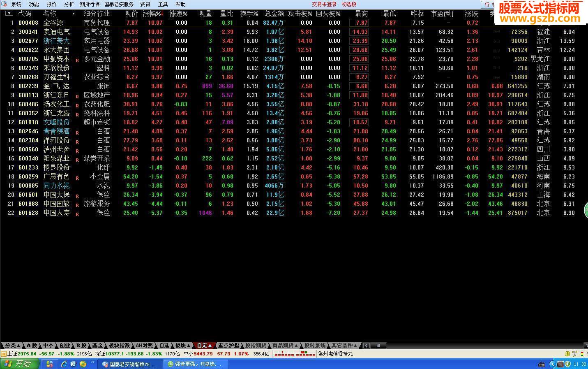Expand the 商品期货 tab dropdown
Viewport: 588px width, 369px height.
point(285,346)
